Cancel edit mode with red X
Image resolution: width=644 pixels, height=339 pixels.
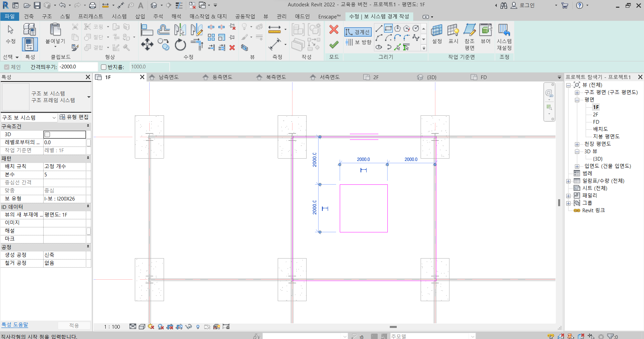pos(334,30)
